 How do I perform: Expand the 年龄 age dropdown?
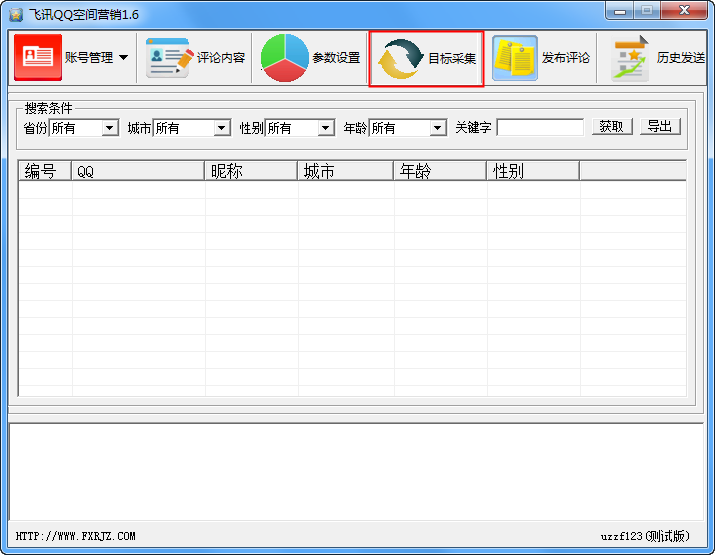[438, 128]
